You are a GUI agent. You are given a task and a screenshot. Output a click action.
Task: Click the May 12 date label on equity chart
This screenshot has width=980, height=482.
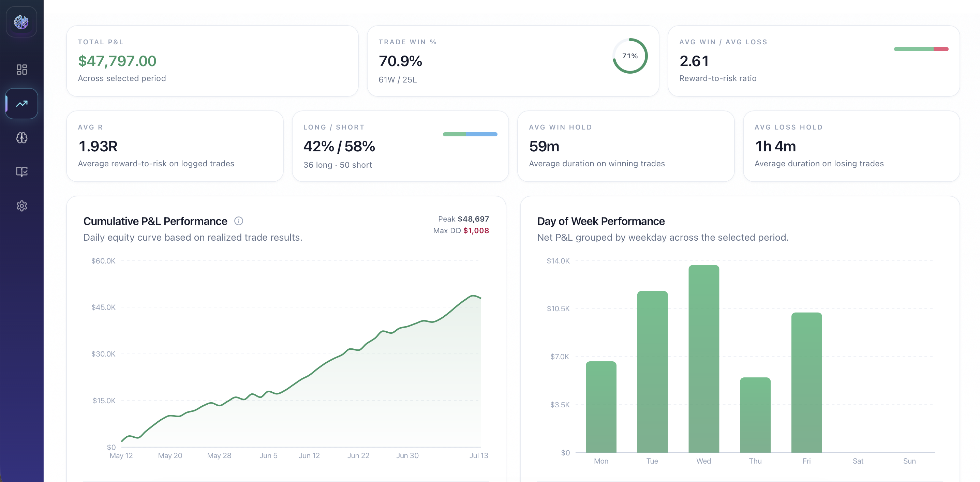click(x=121, y=455)
